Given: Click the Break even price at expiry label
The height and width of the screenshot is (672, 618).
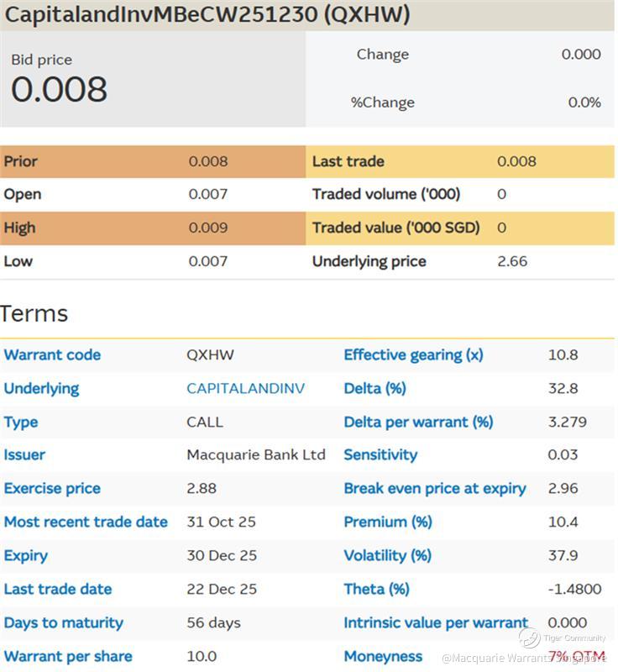Looking at the screenshot, I should [x=434, y=488].
